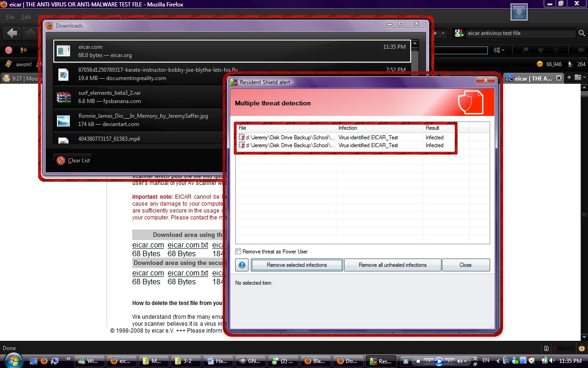This screenshot has width=588, height=368.
Task: Show hidden tray icons arrow
Action: 498,361
